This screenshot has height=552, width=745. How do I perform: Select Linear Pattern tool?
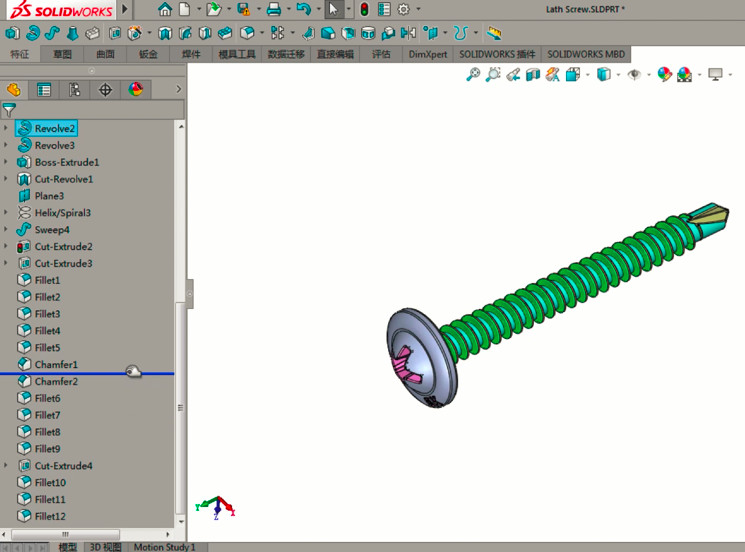[x=277, y=33]
